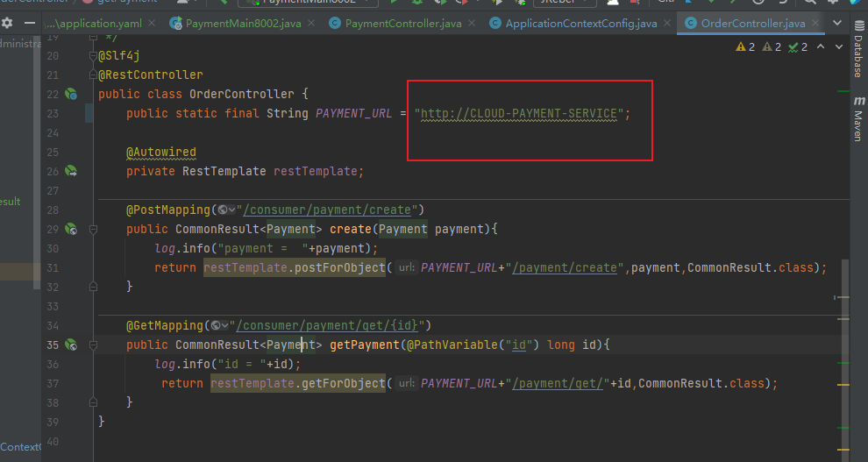Click log.info on line 36
This screenshot has width=868, height=462.
point(182,364)
